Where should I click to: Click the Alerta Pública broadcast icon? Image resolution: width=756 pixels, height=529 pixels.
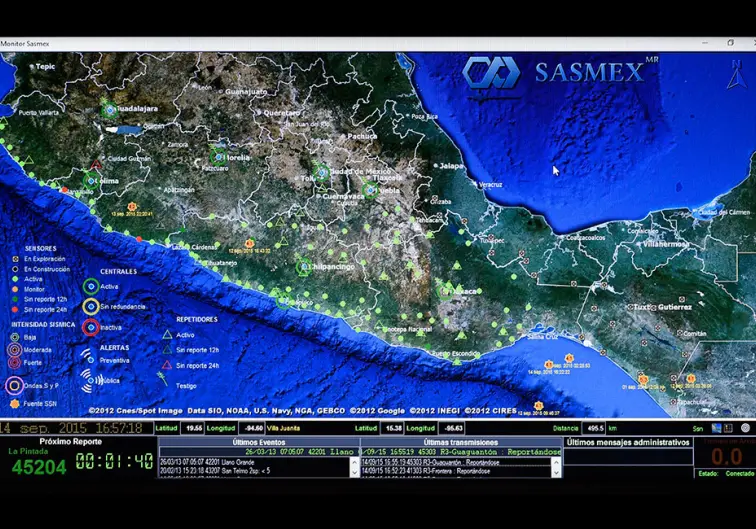(88, 379)
